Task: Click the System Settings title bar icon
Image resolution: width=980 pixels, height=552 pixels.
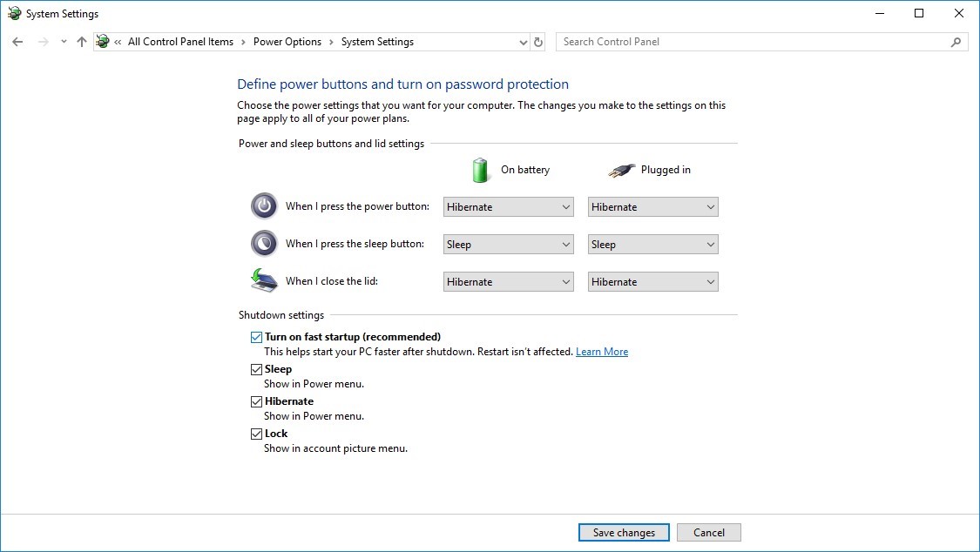Action: coord(14,13)
